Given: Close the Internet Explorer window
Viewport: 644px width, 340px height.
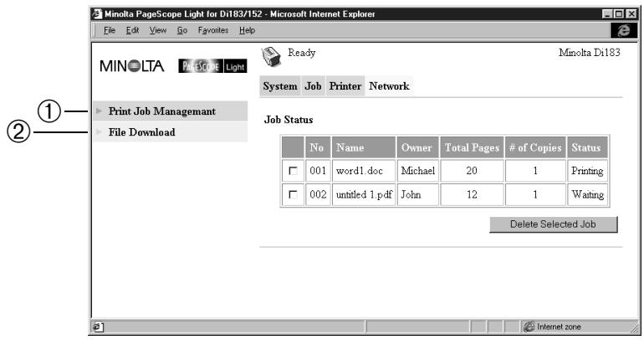Looking at the screenshot, I should 631,14.
